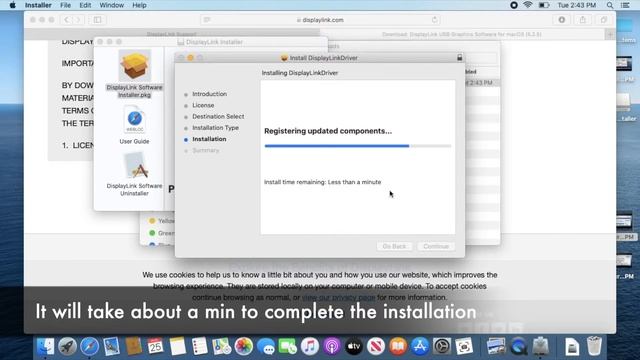Open the Edit menu
The height and width of the screenshot is (360, 640).
(x=85, y=5)
